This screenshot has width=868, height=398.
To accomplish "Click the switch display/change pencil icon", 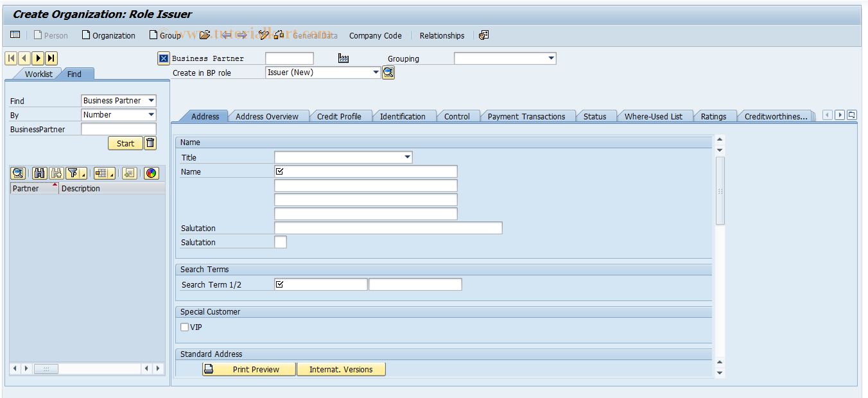I will [x=264, y=35].
